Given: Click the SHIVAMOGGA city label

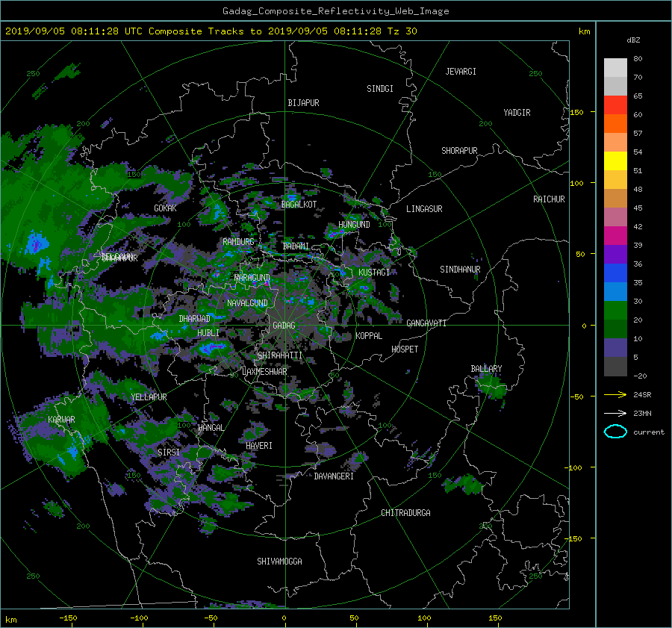Looking at the screenshot, I should tap(279, 561).
